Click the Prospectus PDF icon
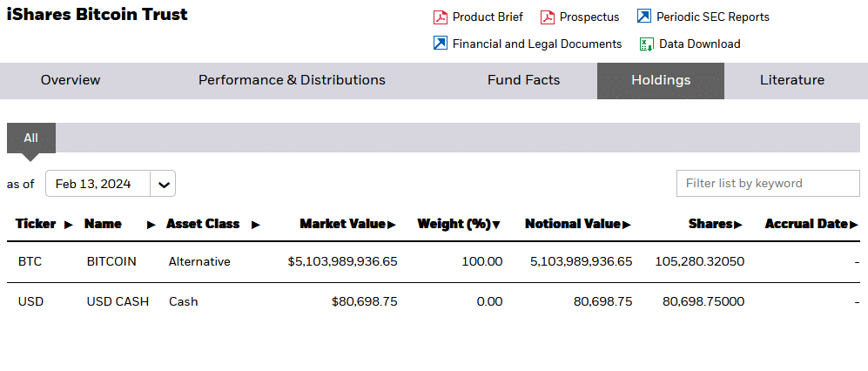Viewport: 868px width, 371px height. 548,17
